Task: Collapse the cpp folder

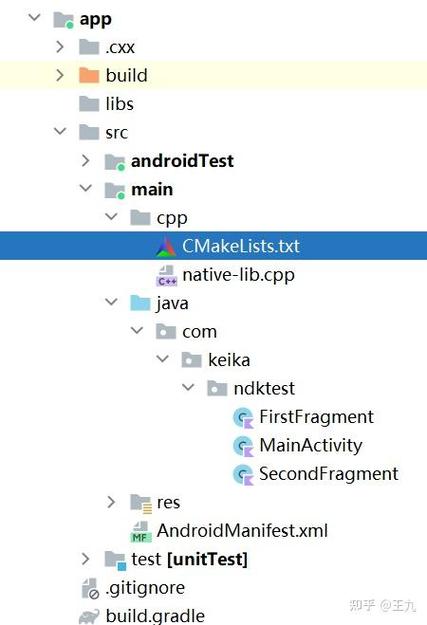Action: click(x=111, y=216)
